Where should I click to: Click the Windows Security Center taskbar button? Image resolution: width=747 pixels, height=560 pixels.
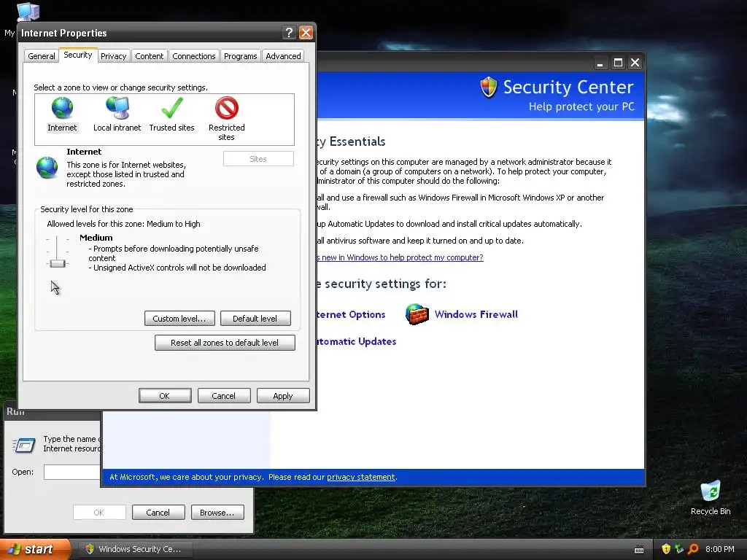(x=134, y=549)
